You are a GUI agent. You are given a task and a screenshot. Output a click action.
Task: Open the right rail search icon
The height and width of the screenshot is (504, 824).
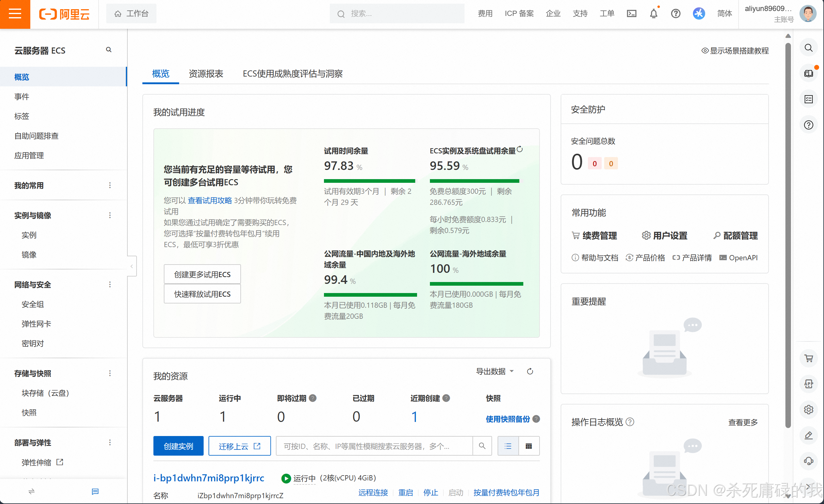[808, 48]
